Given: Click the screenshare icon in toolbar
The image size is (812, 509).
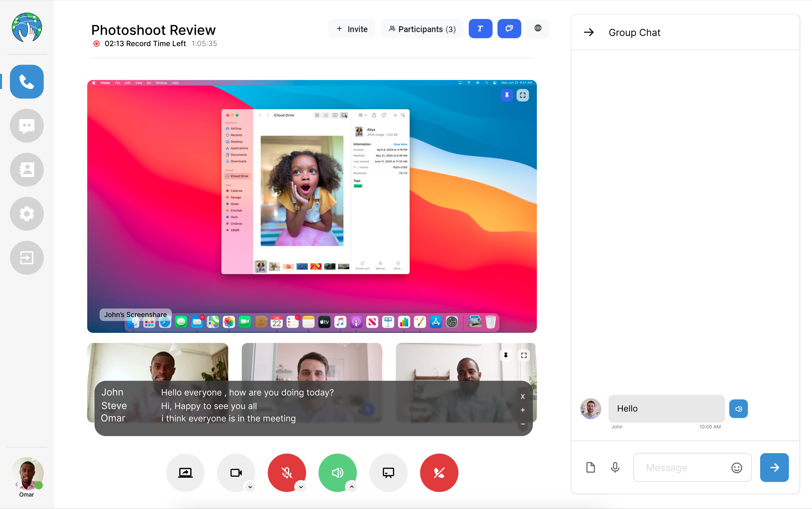Looking at the screenshot, I should pyautogui.click(x=186, y=471).
